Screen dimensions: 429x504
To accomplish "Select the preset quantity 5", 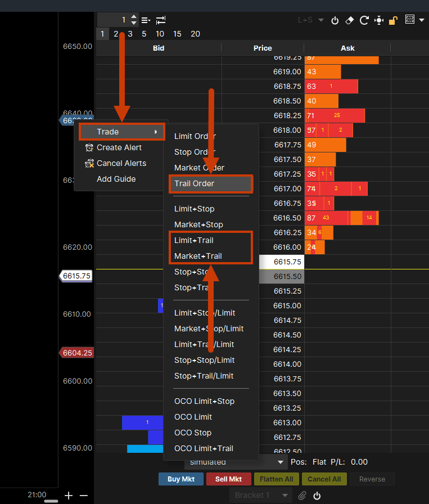I will (144, 34).
